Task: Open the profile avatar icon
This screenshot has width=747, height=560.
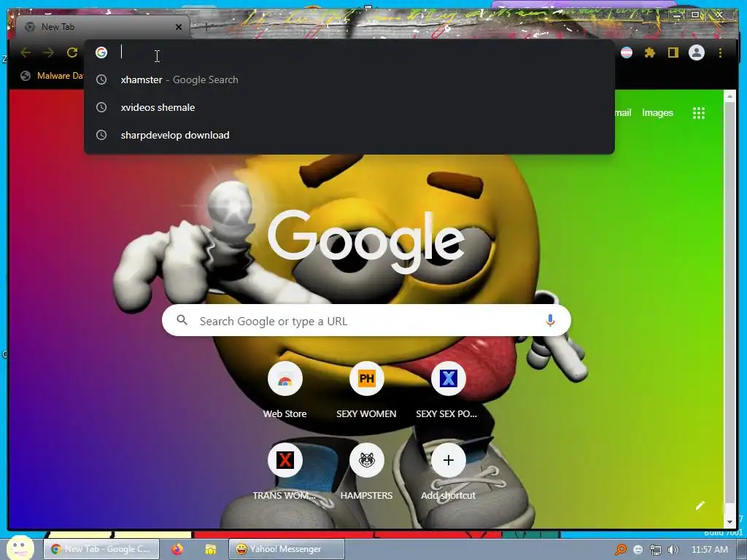Action: pos(697,52)
